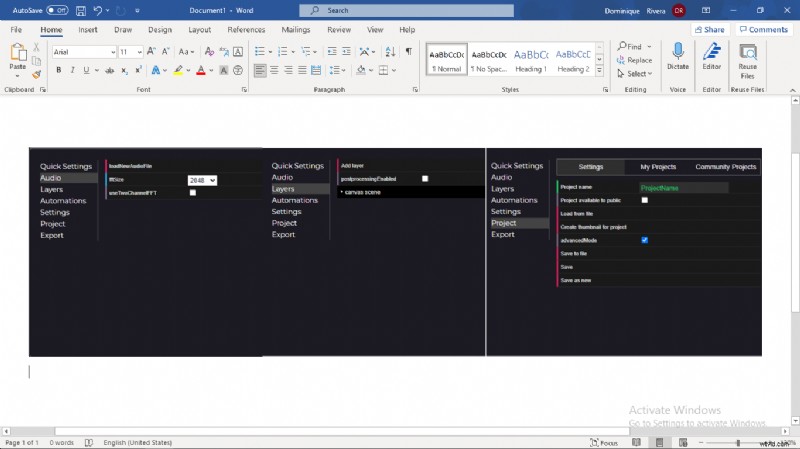Adjust the zoom slider in status bar
Viewport: 800px width, 449px height.
[737, 442]
